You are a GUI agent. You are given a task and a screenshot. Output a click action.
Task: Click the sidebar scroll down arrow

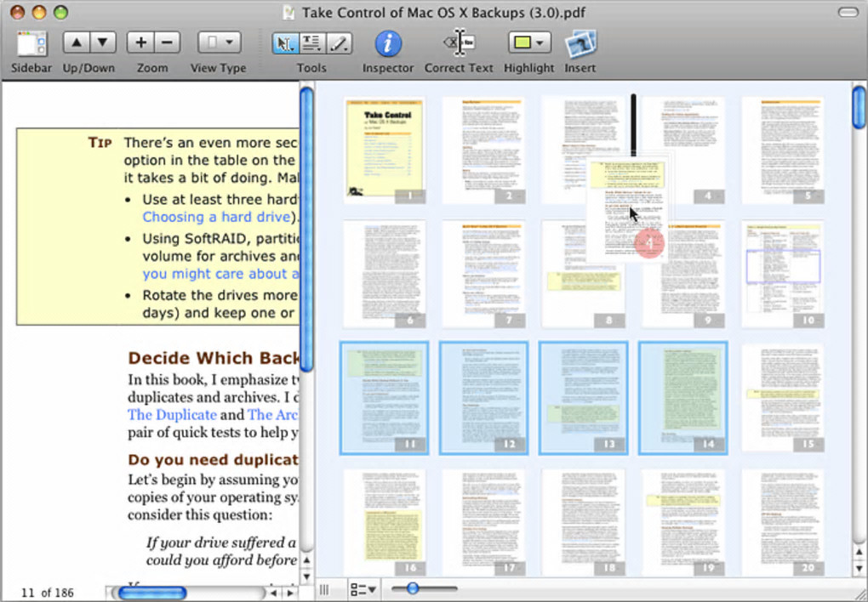click(x=859, y=568)
